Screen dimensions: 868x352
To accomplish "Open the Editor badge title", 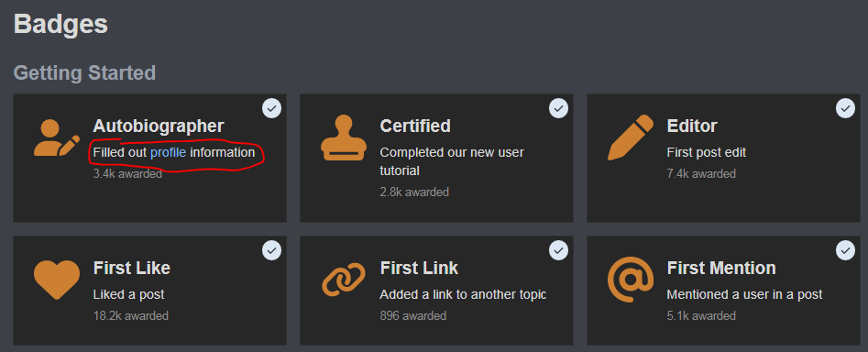I will [692, 126].
